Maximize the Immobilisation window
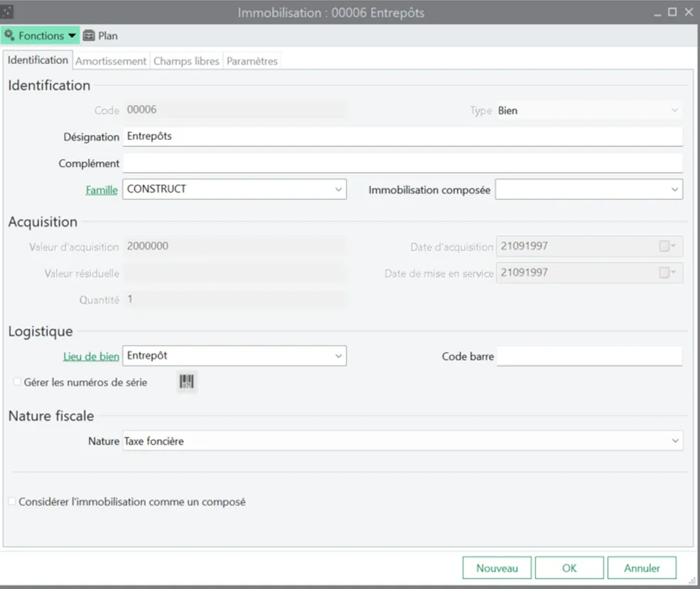 tap(672, 12)
